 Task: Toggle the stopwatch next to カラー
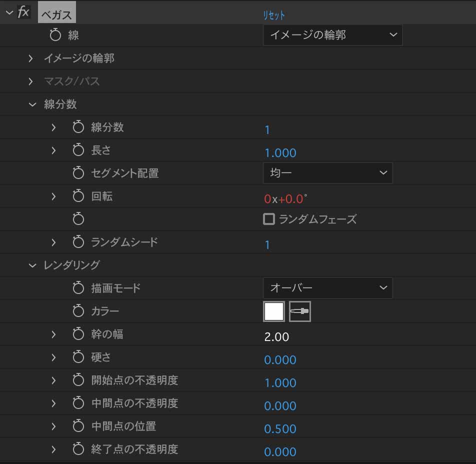(x=78, y=311)
